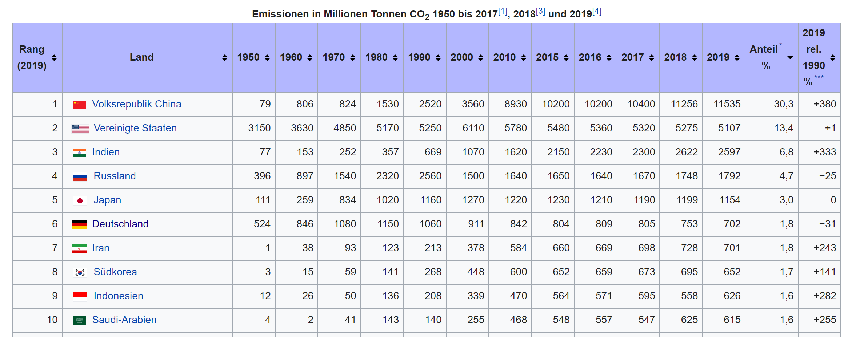This screenshot has width=868, height=337.
Task: Select Saudi-Arabien's 1990 value 140
Action: tap(433, 320)
